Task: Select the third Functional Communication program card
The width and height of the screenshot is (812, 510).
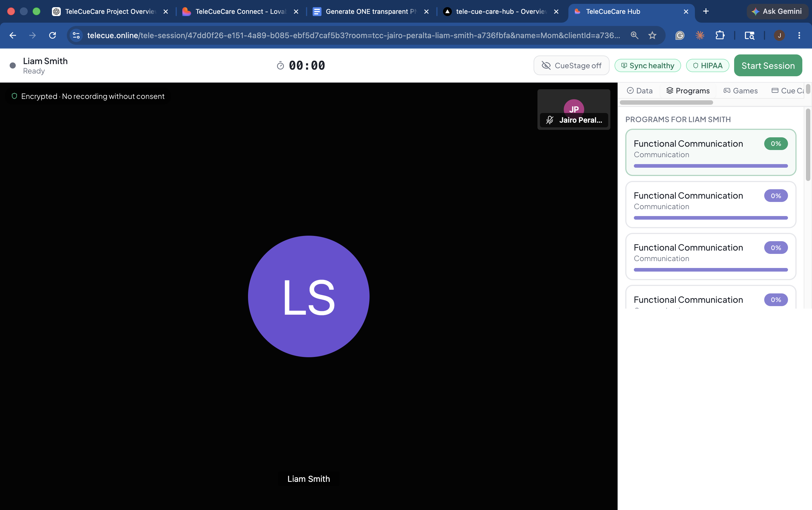Action: pyautogui.click(x=710, y=256)
